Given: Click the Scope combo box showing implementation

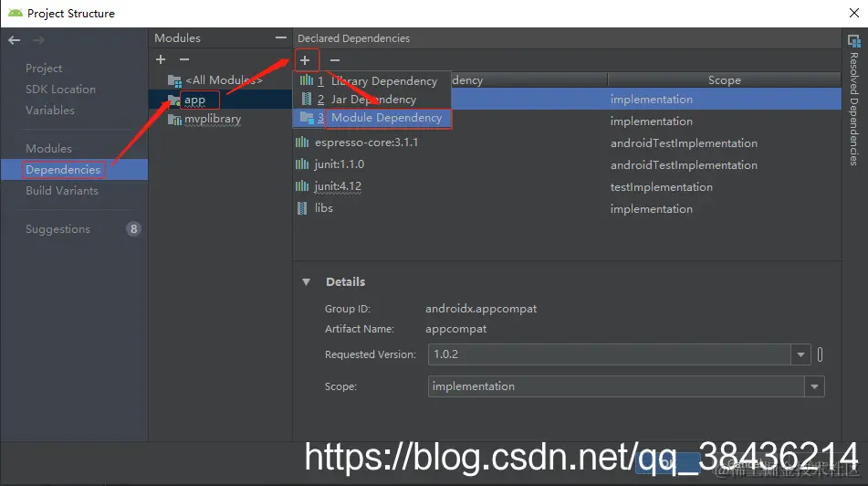Looking at the screenshot, I should click(626, 386).
